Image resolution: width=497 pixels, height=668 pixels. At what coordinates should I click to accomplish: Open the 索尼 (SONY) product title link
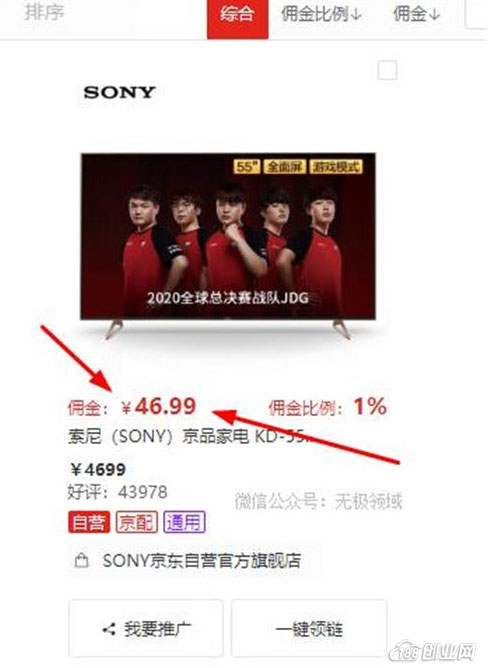[x=190, y=436]
